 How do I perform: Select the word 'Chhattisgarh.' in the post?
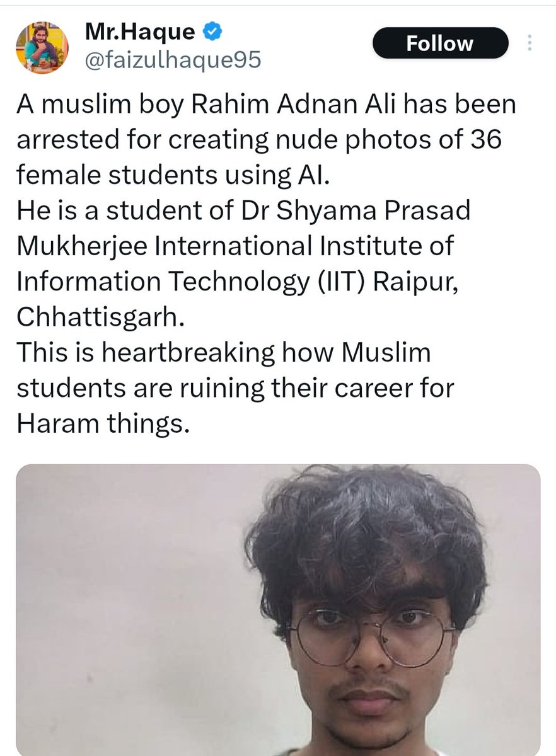(x=101, y=318)
